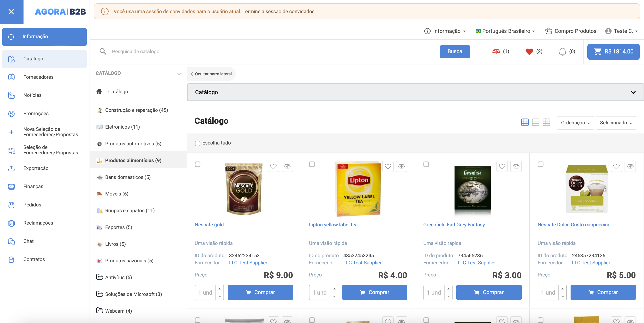
Task: Check the checkbox on Nescafe Dolce Gusto cappuccino
Action: click(x=540, y=165)
